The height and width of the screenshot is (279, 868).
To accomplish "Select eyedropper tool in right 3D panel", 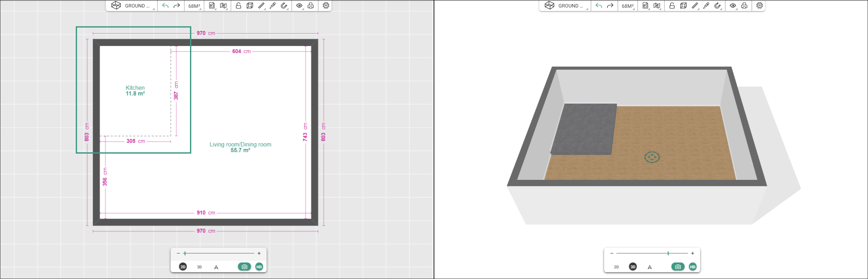I will pyautogui.click(x=706, y=6).
